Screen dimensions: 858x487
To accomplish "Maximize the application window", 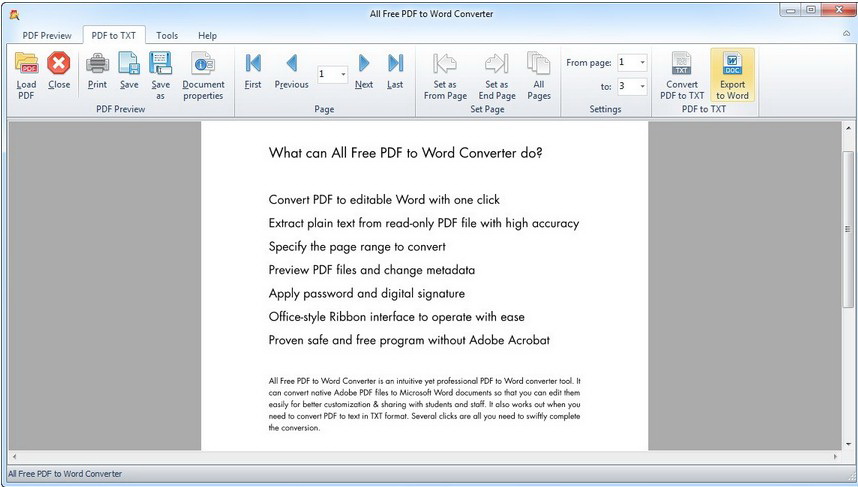I will 811,10.
